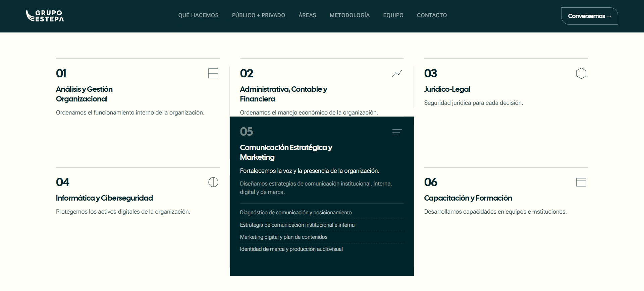Go to Público + Privado section
Screen dimensions: 644x291
259,15
